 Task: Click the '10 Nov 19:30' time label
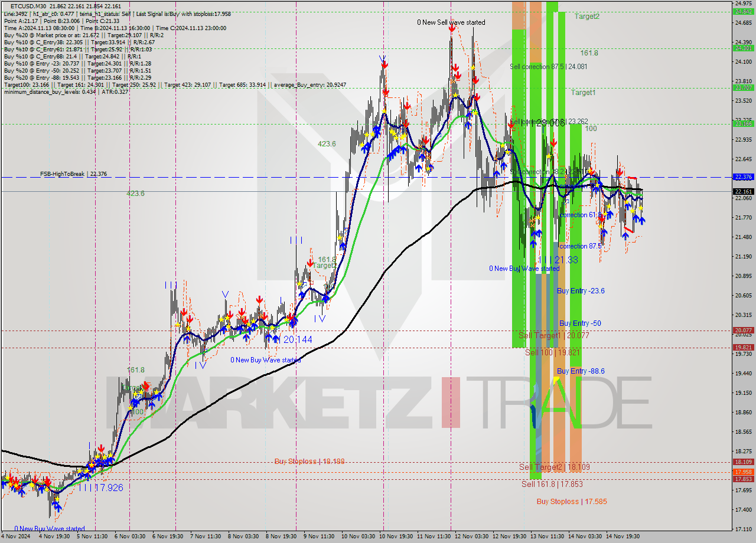click(x=396, y=537)
